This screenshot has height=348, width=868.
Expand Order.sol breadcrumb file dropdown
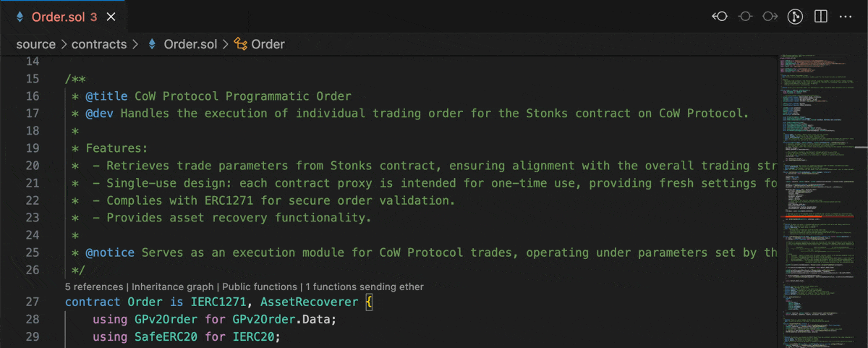[x=190, y=44]
